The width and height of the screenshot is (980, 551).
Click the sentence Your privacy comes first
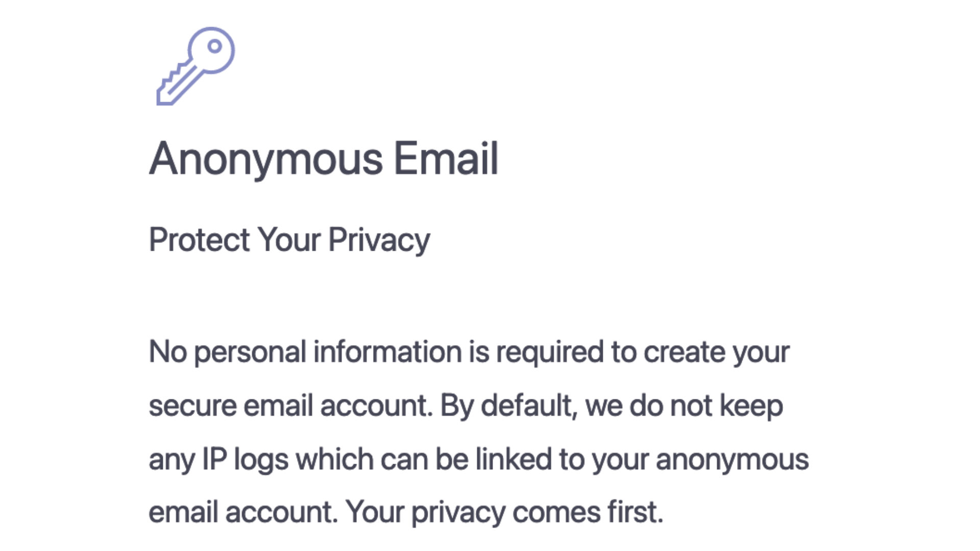coord(504,513)
